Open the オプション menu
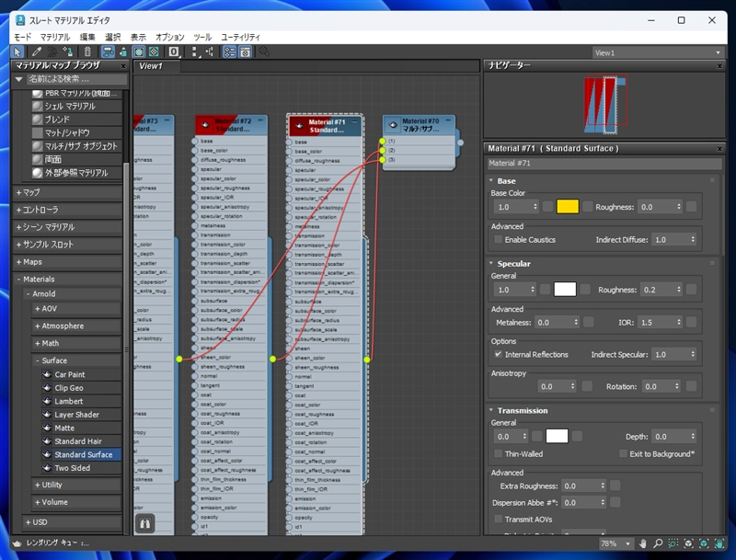The width and height of the screenshot is (736, 560). pyautogui.click(x=170, y=37)
